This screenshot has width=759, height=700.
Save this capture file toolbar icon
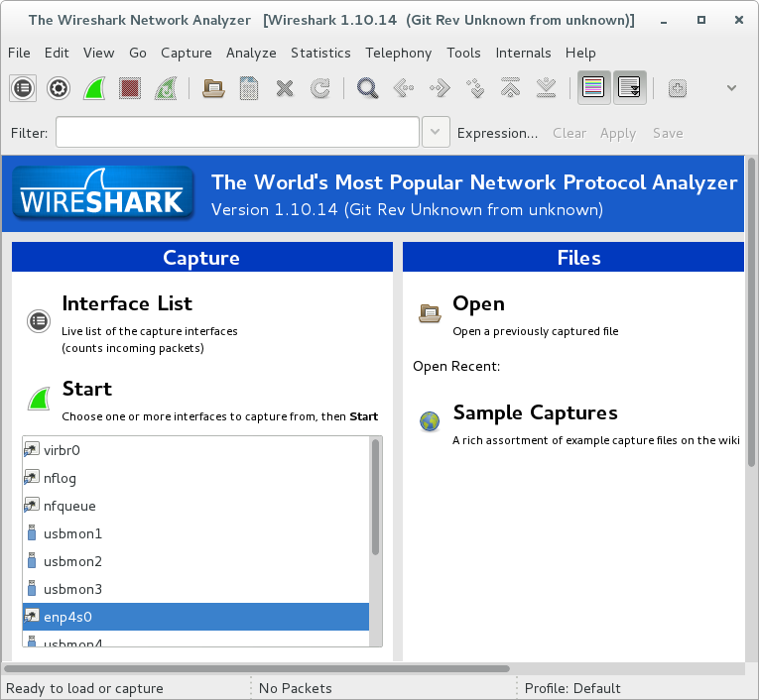(x=249, y=88)
